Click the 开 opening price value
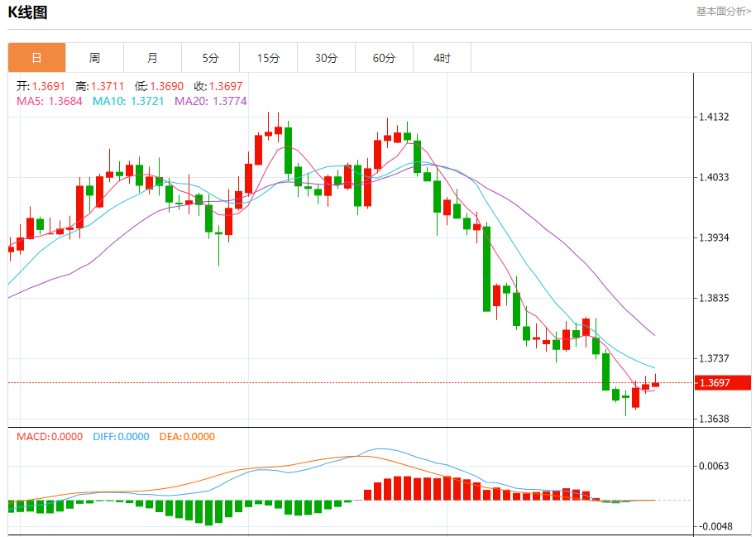Screen dimensions: 756x537 [48, 86]
